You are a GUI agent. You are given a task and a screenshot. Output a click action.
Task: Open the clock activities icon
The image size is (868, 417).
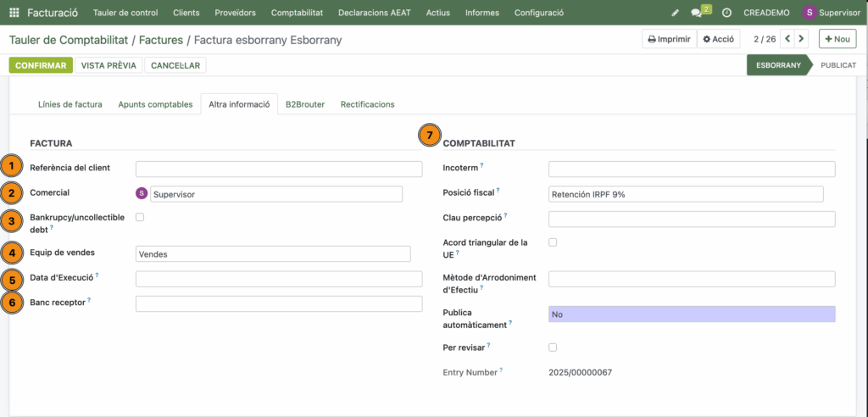726,13
